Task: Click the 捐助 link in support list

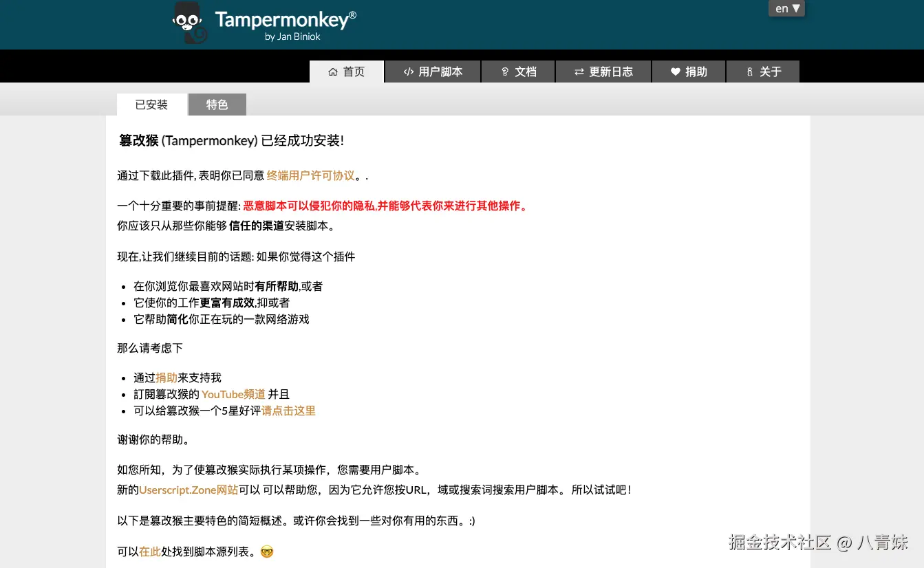Action: pos(166,378)
